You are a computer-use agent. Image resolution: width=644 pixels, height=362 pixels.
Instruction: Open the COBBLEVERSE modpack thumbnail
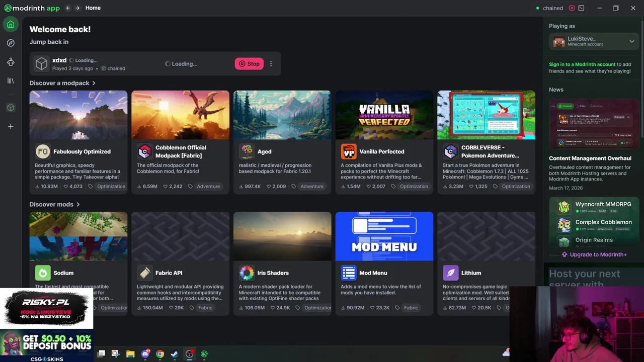click(487, 115)
